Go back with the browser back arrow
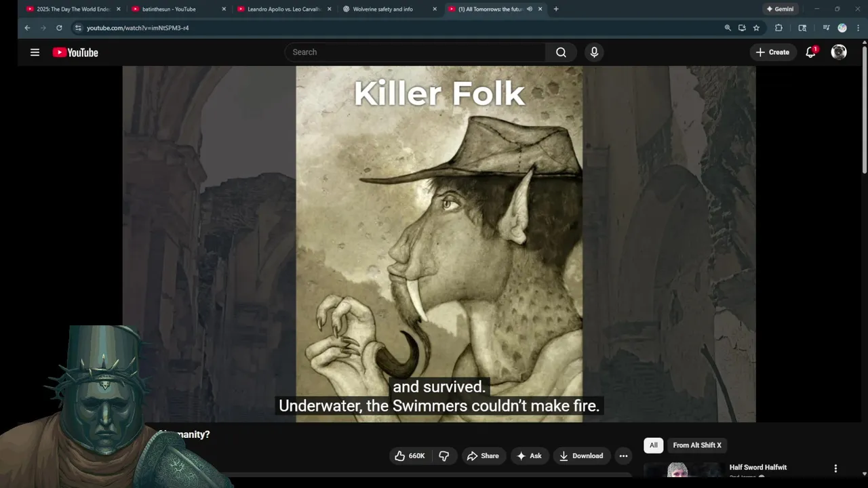 pos(27,28)
